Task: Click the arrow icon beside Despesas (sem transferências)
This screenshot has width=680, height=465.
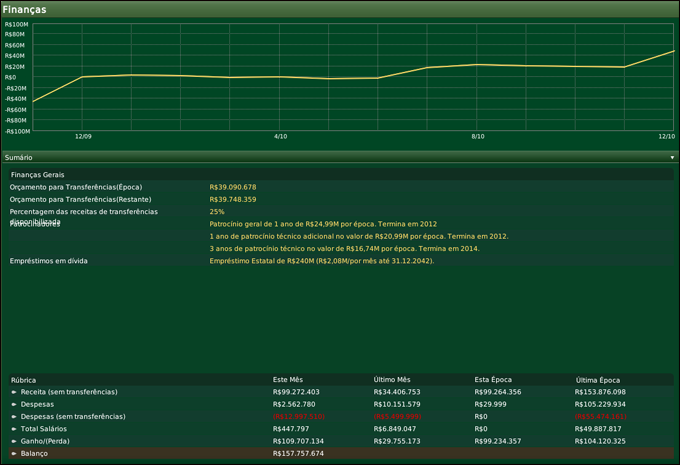Action: click(x=14, y=416)
